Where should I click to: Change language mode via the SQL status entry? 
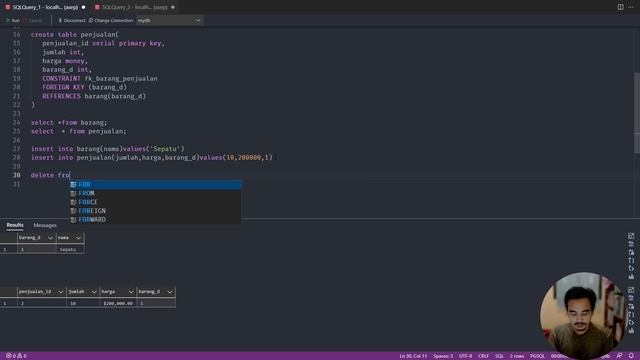click(499, 356)
